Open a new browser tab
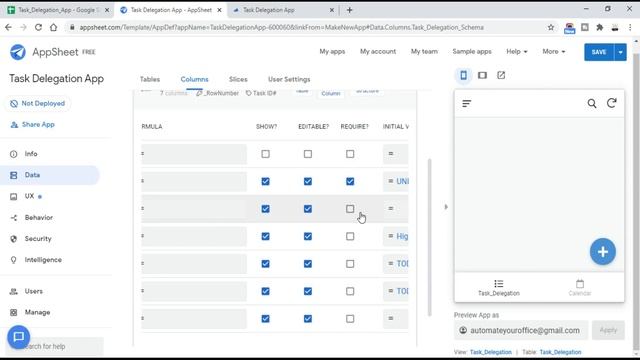The height and width of the screenshot is (360, 640). click(x=349, y=10)
